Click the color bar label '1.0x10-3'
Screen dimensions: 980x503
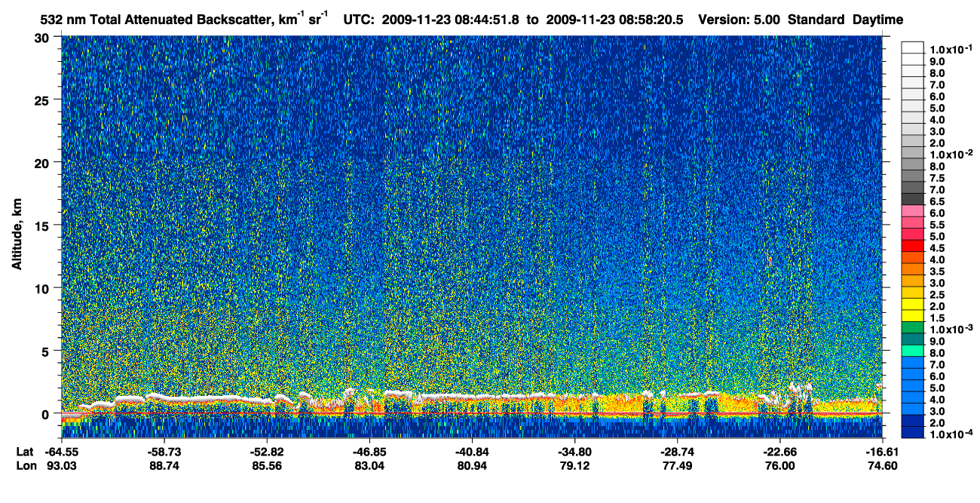point(951,330)
